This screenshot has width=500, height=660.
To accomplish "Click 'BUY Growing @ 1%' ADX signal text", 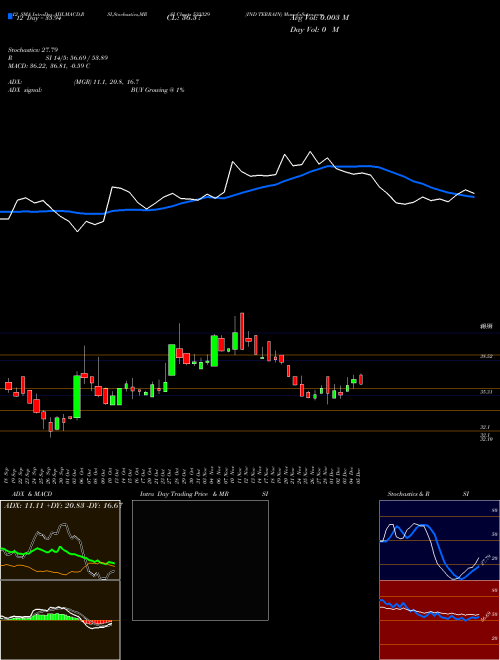I will [157, 90].
